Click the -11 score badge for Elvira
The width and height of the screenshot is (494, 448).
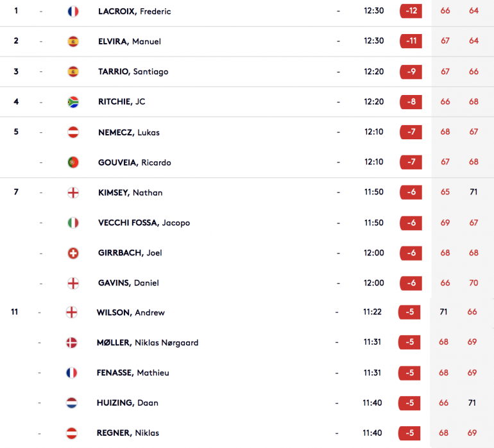[411, 41]
